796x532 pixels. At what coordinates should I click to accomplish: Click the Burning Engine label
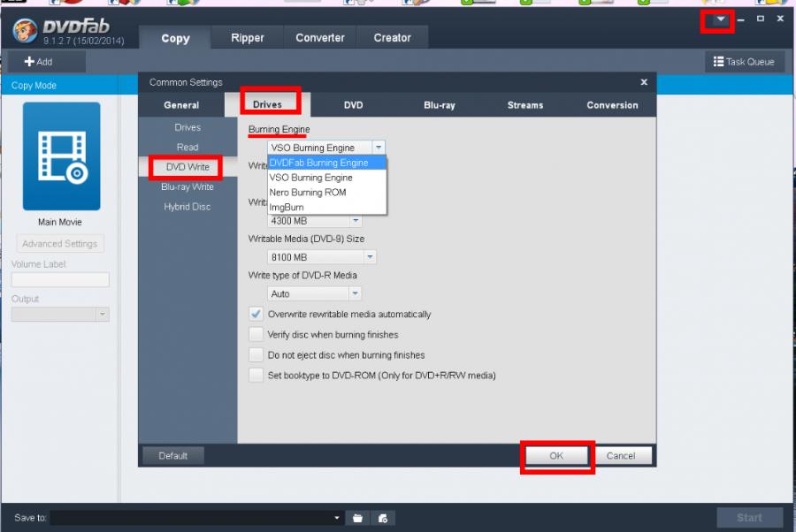[x=279, y=129]
